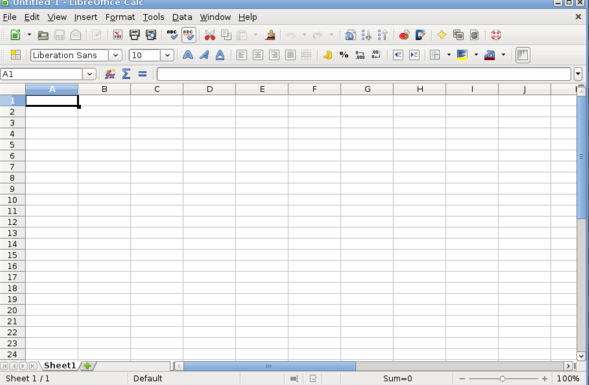
Task: Add a decimal place
Action: pos(360,55)
